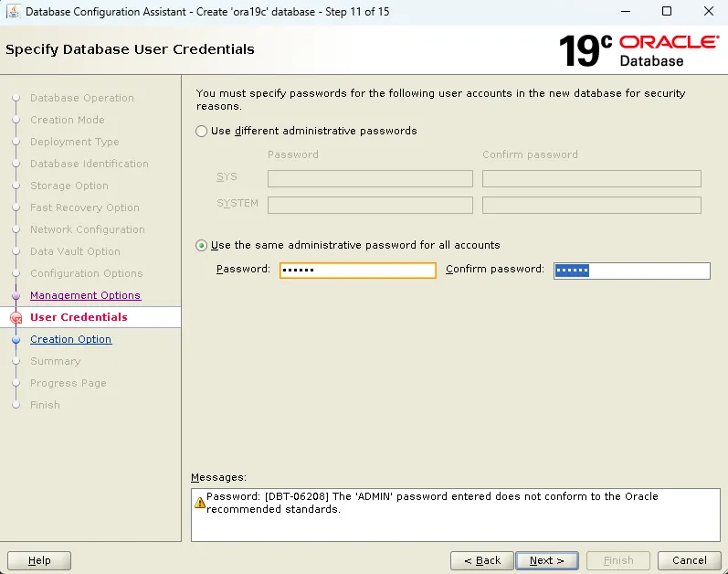The width and height of the screenshot is (728, 574).
Task: Click the 'Summary' step label
Action: [x=55, y=361]
